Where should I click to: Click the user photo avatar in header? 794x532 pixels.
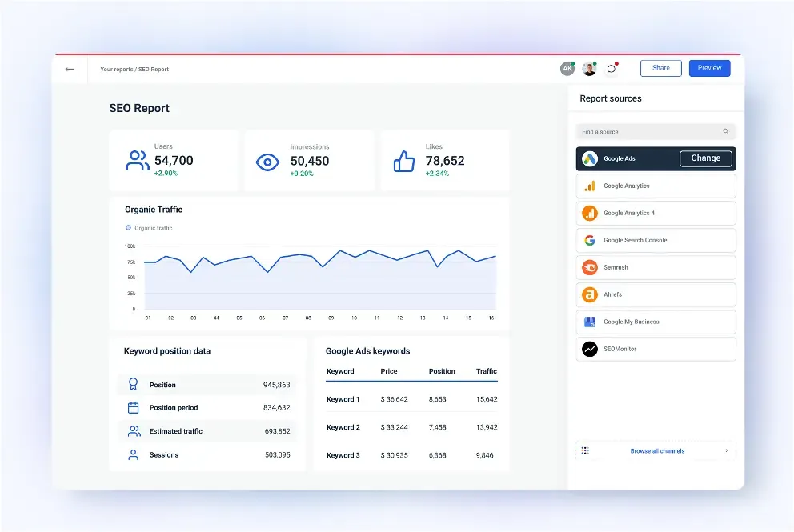coord(589,68)
